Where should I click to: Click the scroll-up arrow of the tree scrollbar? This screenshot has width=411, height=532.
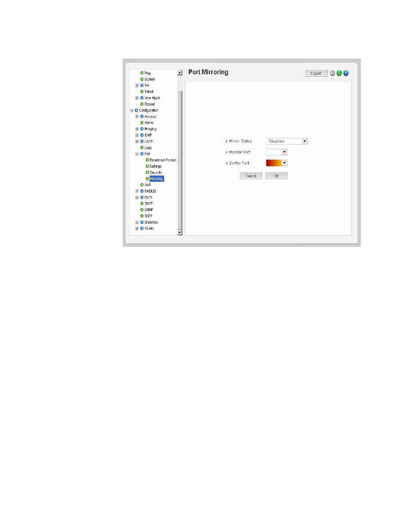180,73
